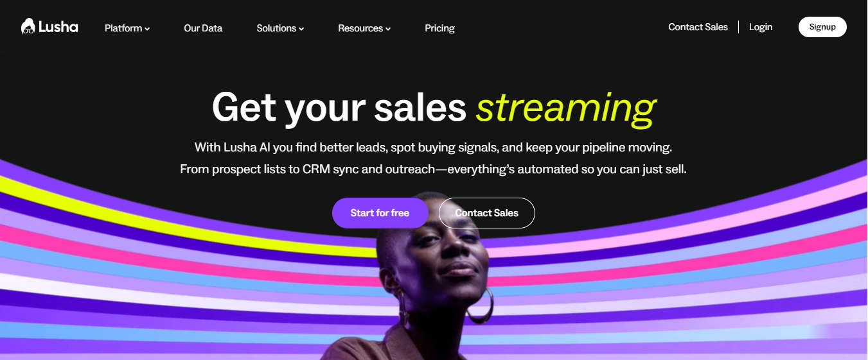Open the Pricing page
The image size is (868, 360).
pyautogui.click(x=439, y=28)
